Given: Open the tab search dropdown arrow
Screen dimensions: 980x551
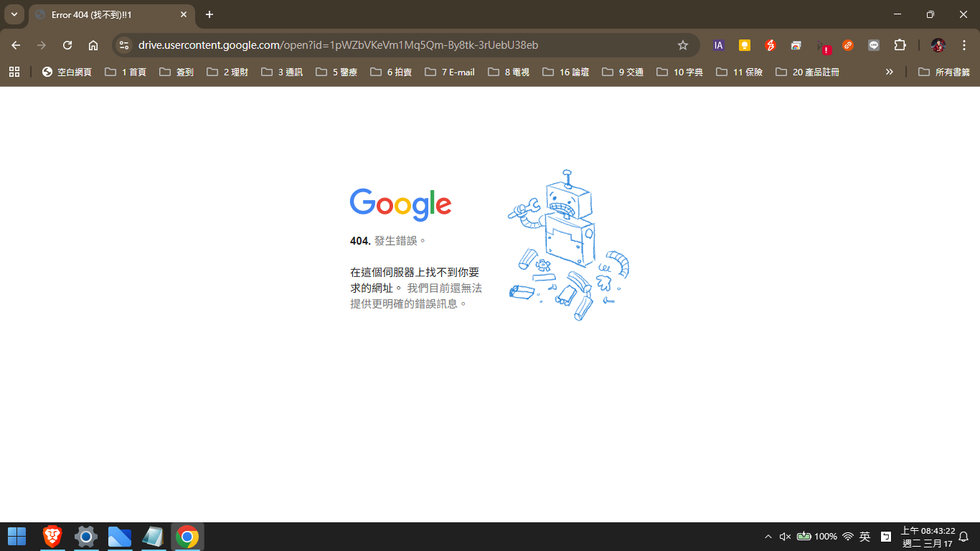Looking at the screenshot, I should coord(14,14).
